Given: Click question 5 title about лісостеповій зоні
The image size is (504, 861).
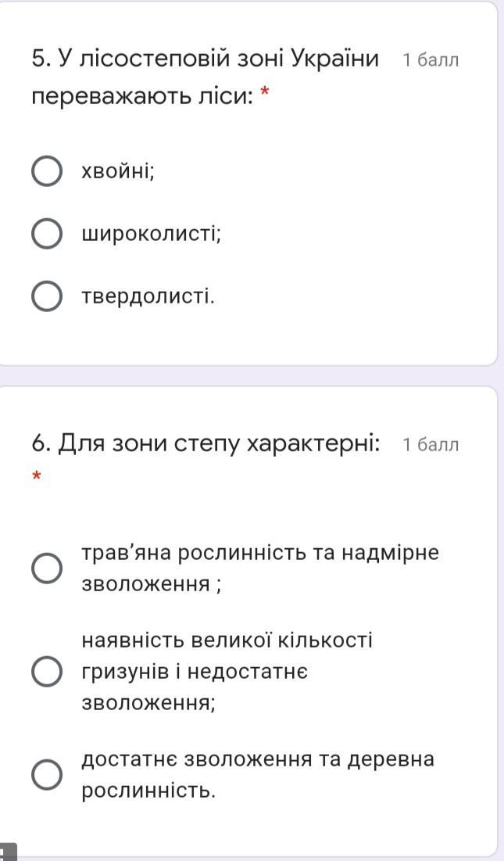Looking at the screenshot, I should (205, 77).
